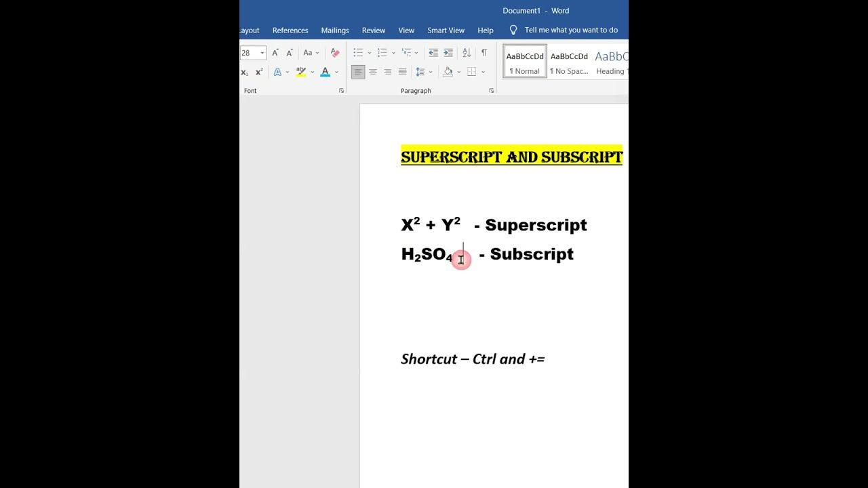
Task: Open Paragraph dialog box launcher
Action: point(491,90)
